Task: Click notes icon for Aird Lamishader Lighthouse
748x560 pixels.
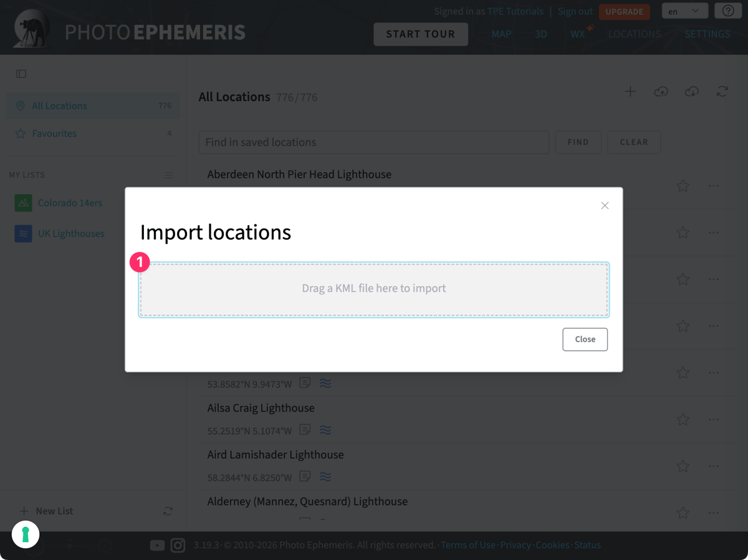Action: click(x=305, y=476)
